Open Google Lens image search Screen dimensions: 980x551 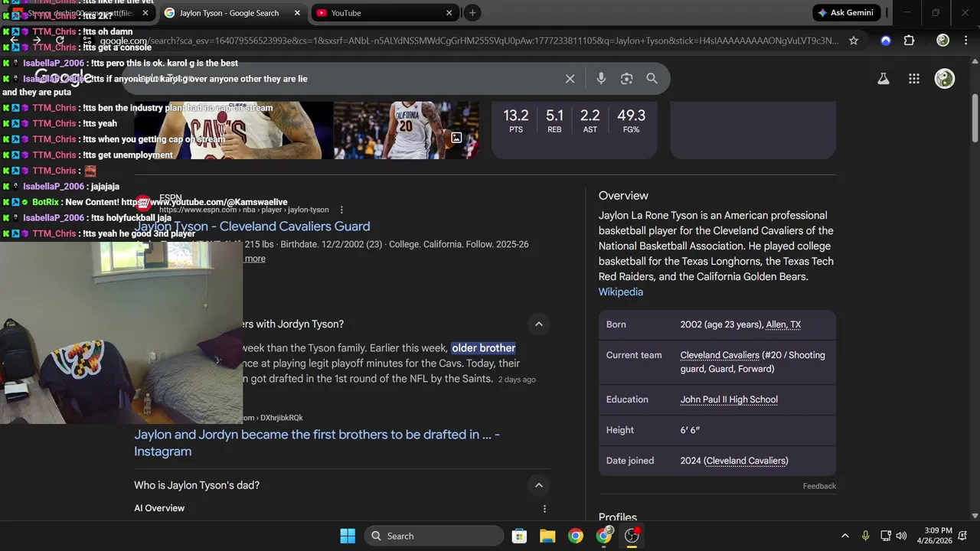(626, 79)
